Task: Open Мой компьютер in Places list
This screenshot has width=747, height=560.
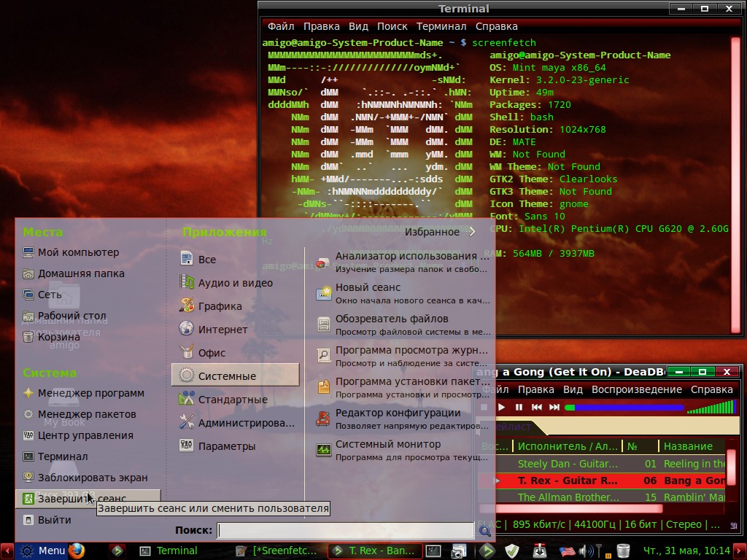Action: click(71, 252)
